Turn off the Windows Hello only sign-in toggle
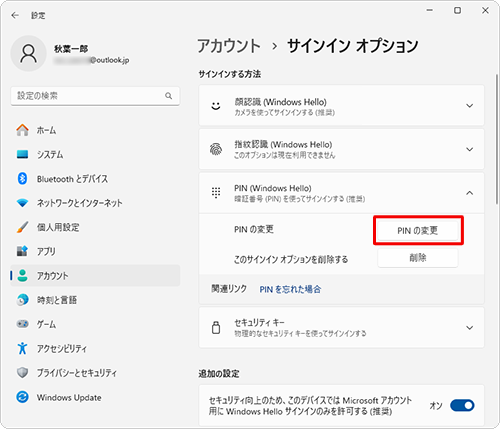Image resolution: width=500 pixels, height=429 pixels. point(462,406)
